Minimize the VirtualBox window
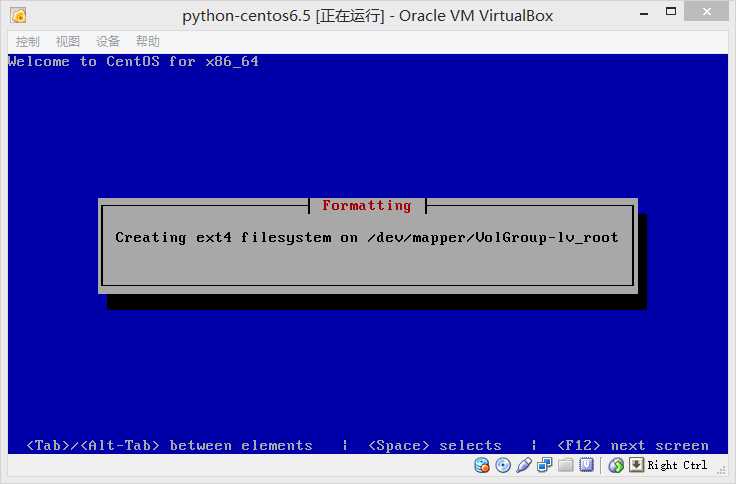Image resolution: width=736 pixels, height=484 pixels. [x=644, y=13]
